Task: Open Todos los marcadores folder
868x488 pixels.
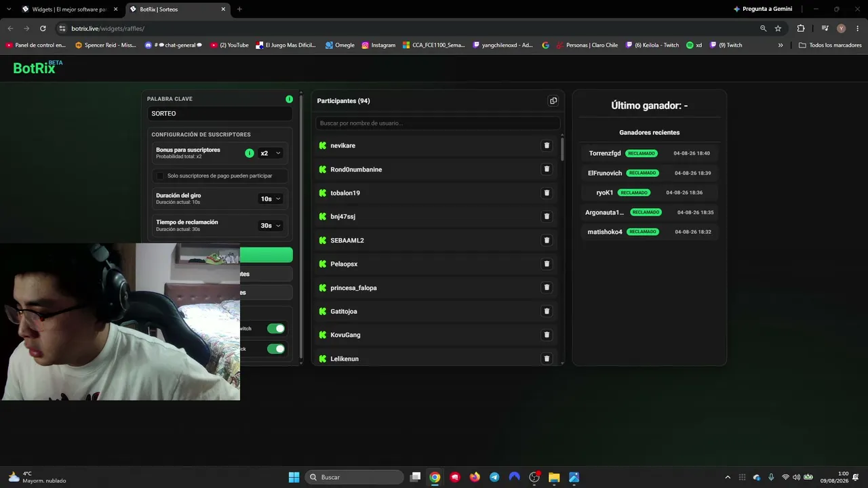Action: tap(830, 45)
